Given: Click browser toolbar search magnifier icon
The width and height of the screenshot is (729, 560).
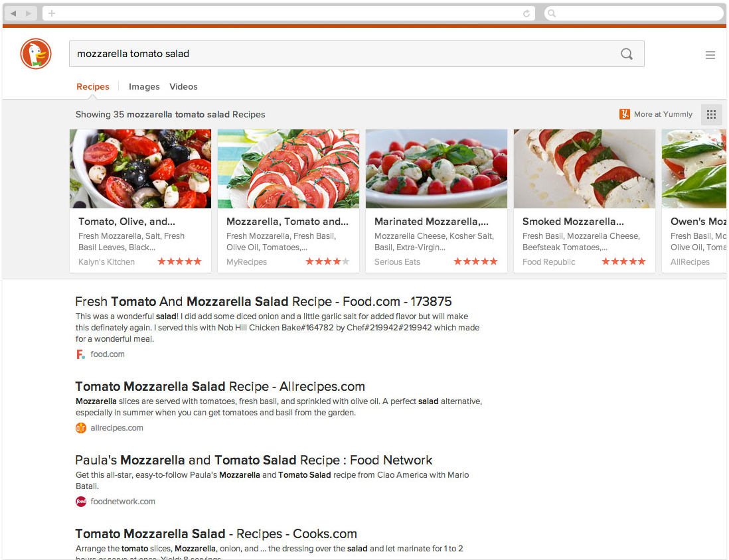Looking at the screenshot, I should pyautogui.click(x=552, y=13).
